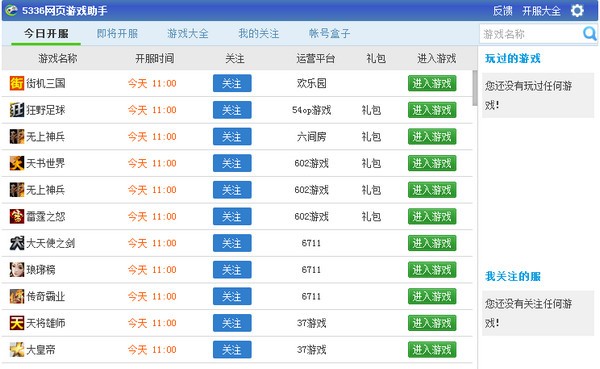Open settings via the gear icon
Screen dimensions: 600x369
point(577,10)
